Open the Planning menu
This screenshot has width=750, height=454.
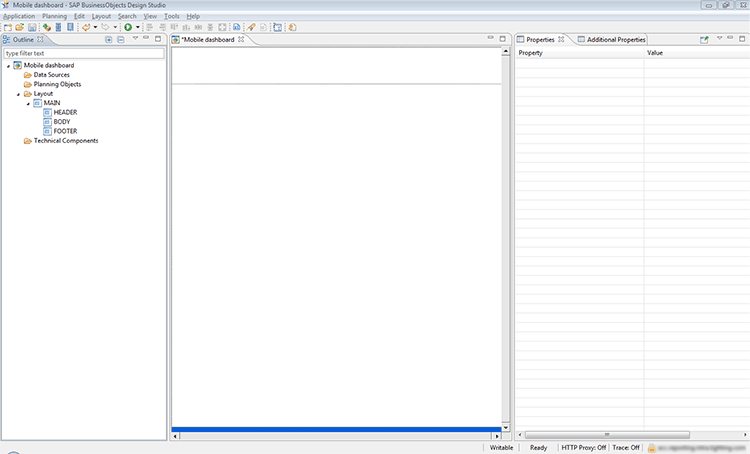(55, 16)
